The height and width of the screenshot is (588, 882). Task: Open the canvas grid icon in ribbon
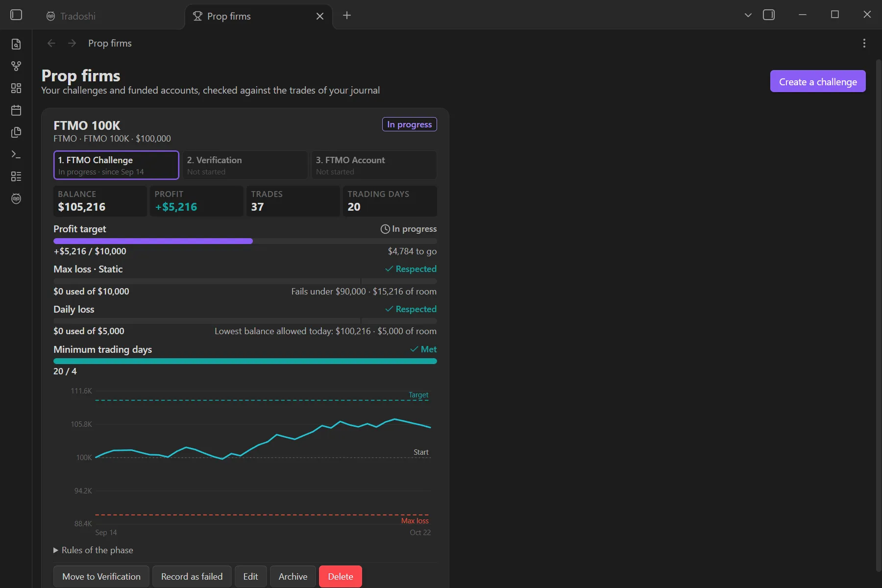point(16,88)
